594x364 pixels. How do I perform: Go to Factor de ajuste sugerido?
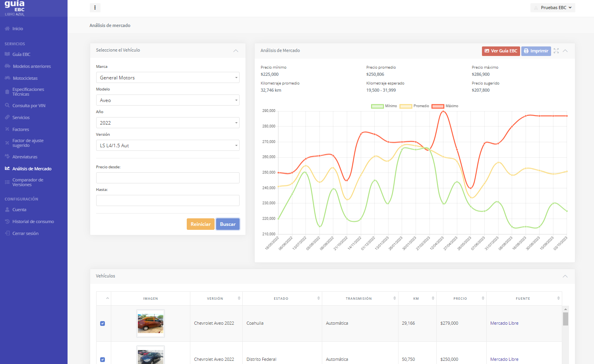click(x=28, y=143)
